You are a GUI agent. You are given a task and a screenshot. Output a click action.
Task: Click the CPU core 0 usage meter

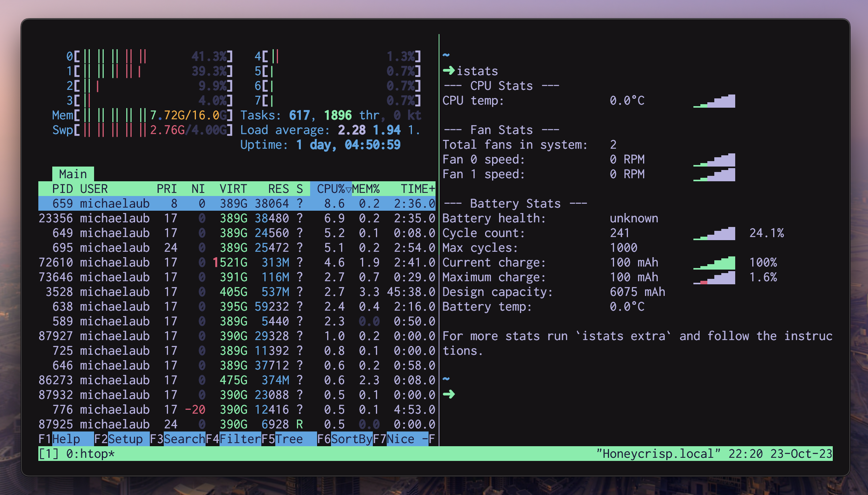coord(149,56)
